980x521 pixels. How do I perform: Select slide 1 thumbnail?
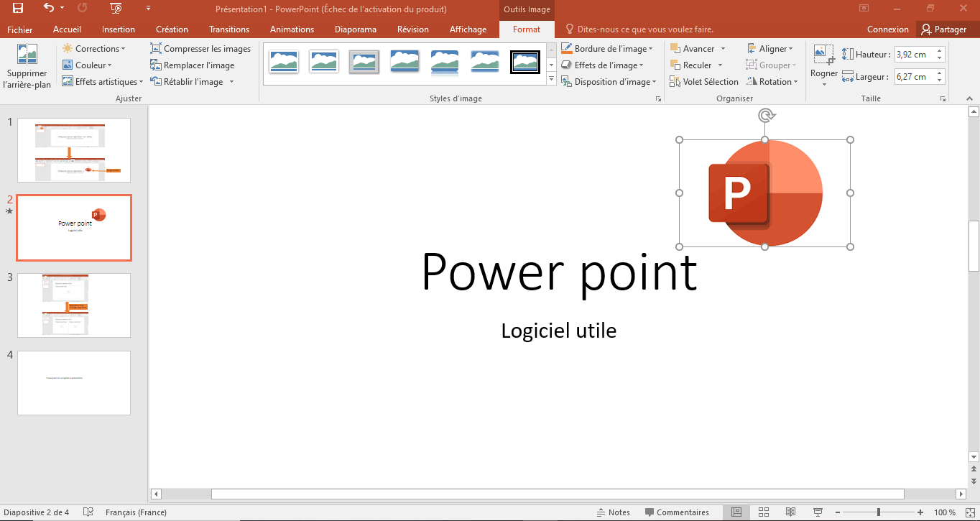[74, 150]
